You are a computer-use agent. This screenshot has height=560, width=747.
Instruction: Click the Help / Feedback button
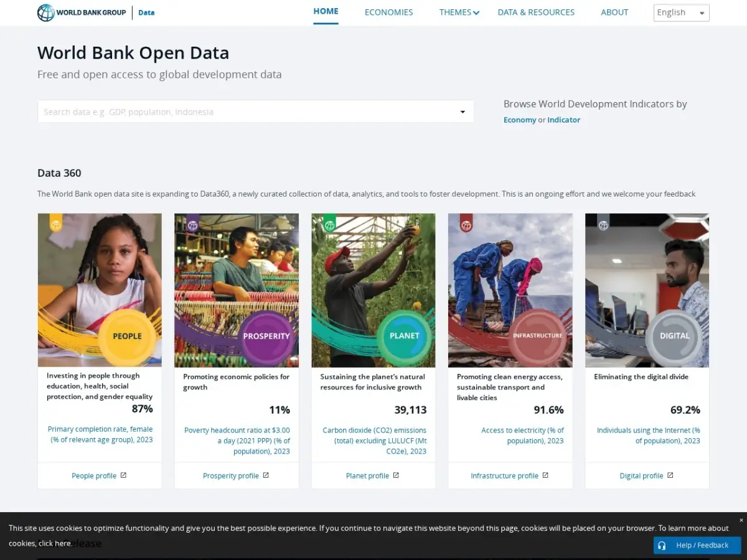tap(697, 545)
